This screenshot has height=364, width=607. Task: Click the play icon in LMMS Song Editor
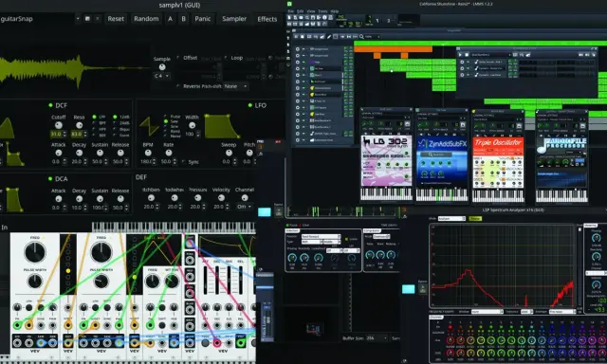(x=296, y=36)
